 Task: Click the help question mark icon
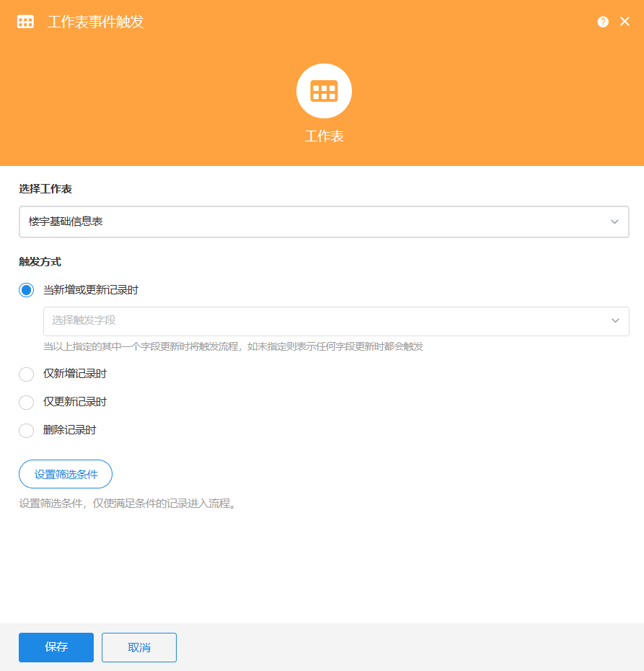click(x=603, y=22)
